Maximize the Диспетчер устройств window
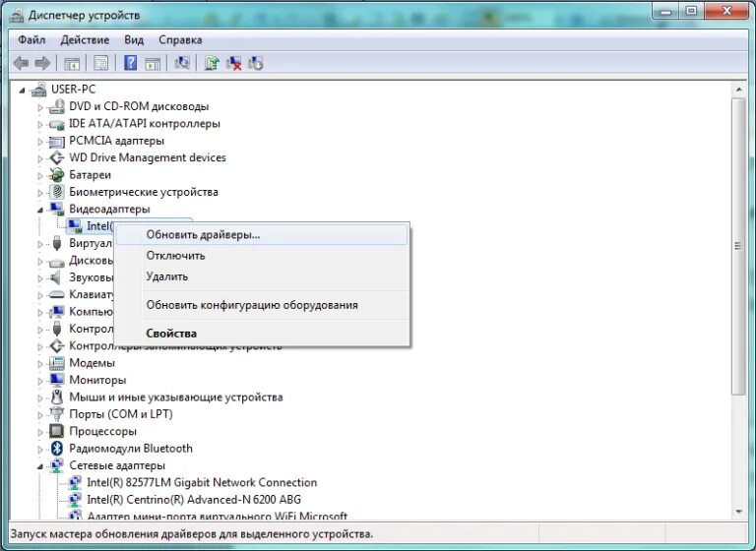This screenshot has width=756, height=551. (691, 11)
